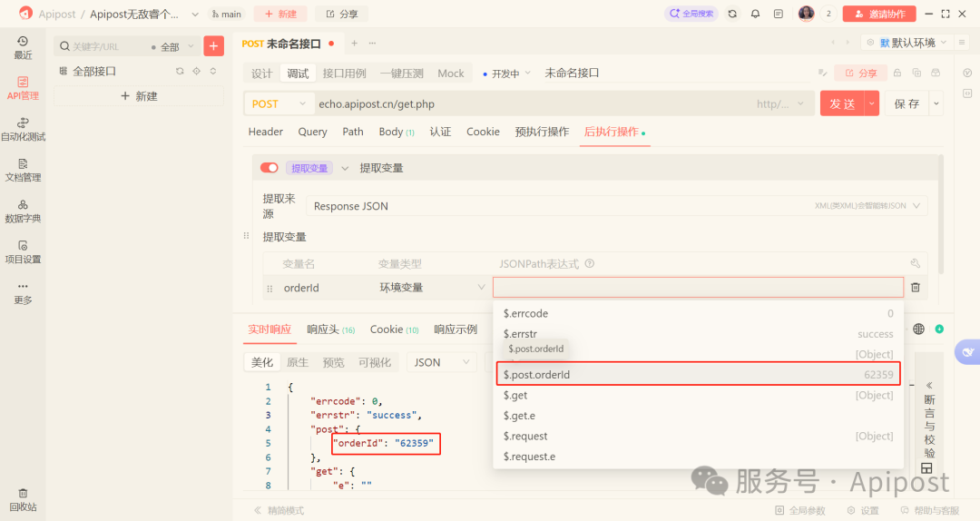Toggle the 提取变量 switch off
This screenshot has width=980, height=521.
coord(269,168)
